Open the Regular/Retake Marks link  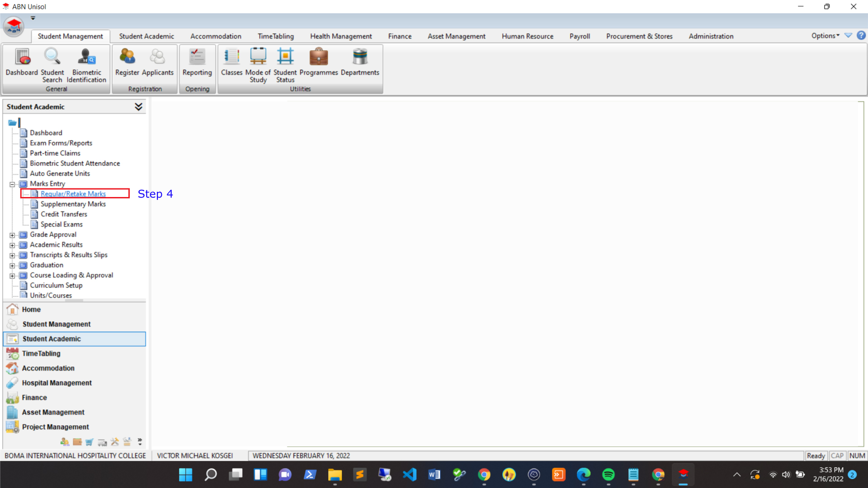(x=73, y=194)
